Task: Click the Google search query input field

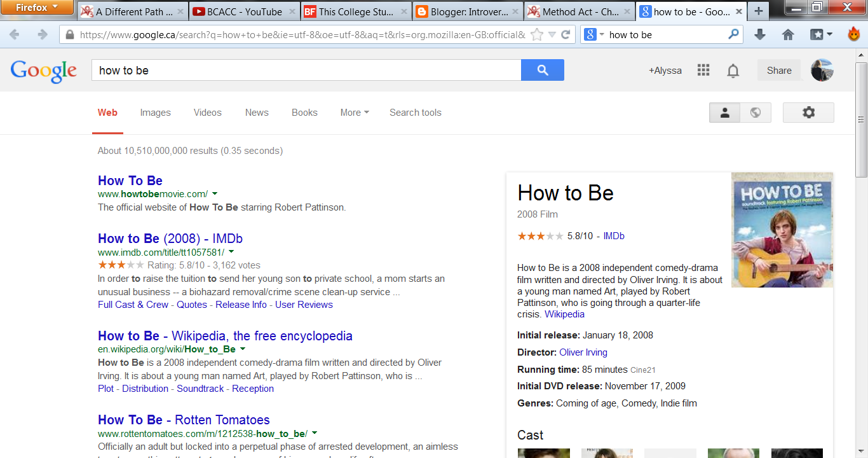Action: click(306, 71)
